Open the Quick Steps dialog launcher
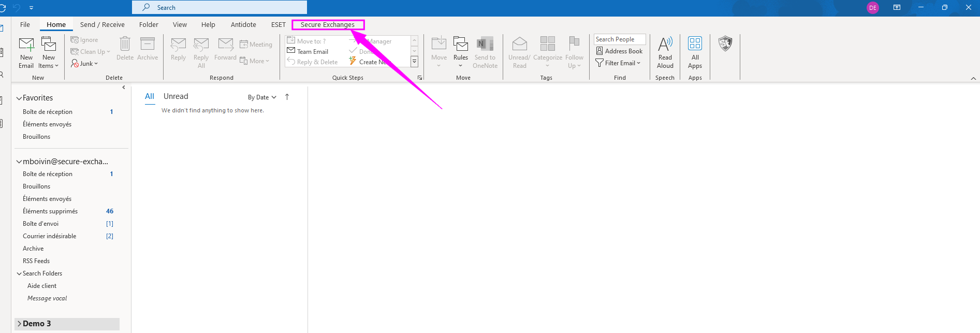The height and width of the screenshot is (333, 980). 420,78
